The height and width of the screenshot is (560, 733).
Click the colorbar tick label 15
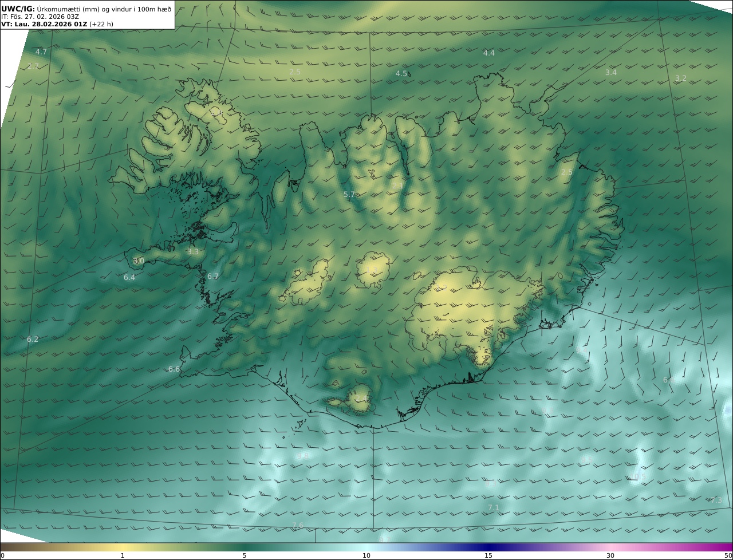[488, 556]
